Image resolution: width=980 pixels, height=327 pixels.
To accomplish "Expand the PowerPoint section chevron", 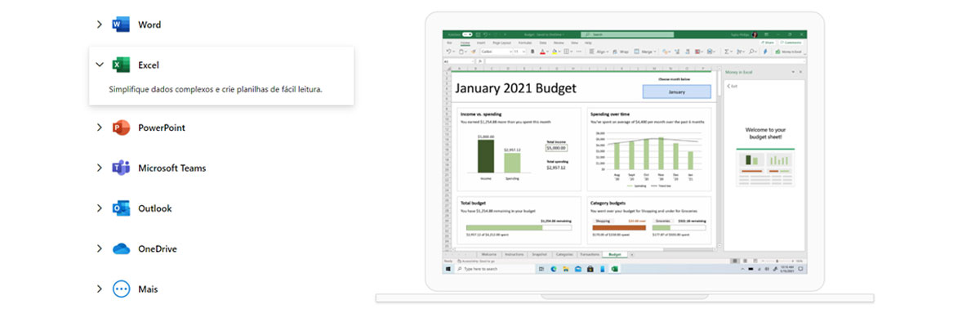I will (x=99, y=128).
